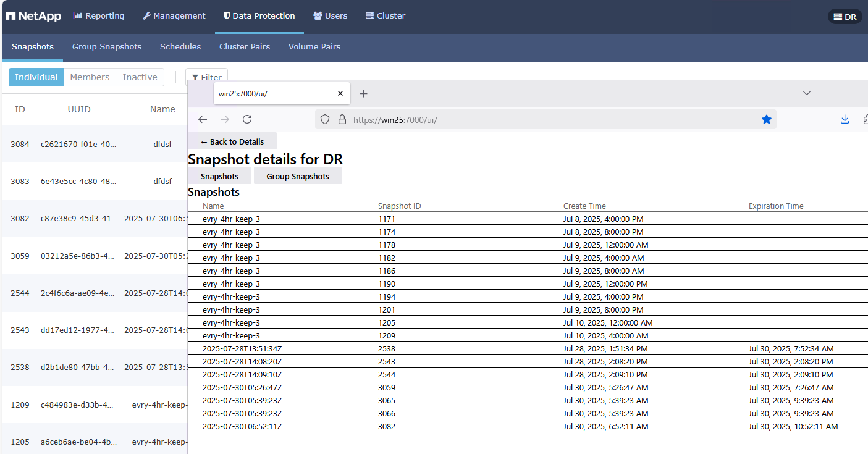Select snapshot ID 1171 cell
868x454 pixels.
387,219
